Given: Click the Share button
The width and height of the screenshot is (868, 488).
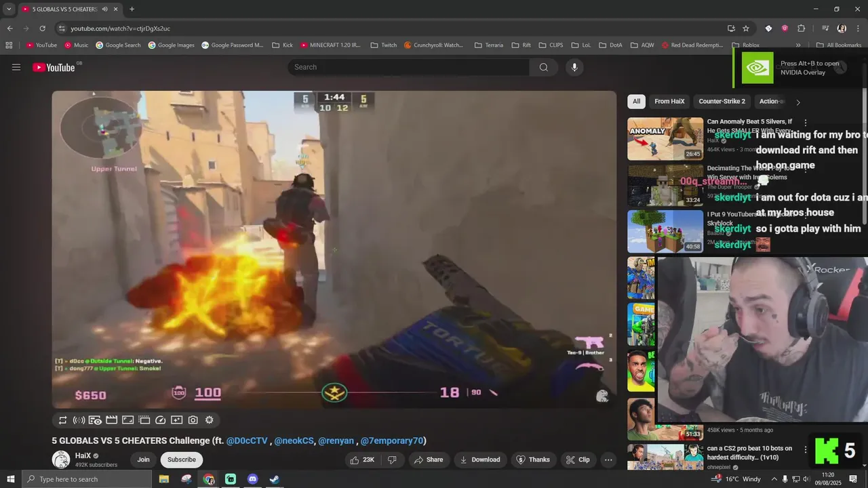Looking at the screenshot, I should (x=429, y=460).
